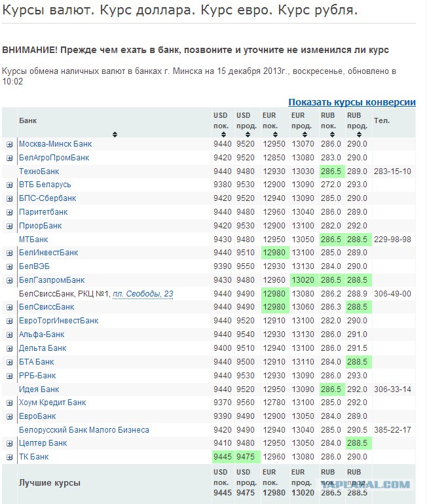Click the plus icon next to ТК Банк
This screenshot has height=504, width=427.
(x=10, y=457)
